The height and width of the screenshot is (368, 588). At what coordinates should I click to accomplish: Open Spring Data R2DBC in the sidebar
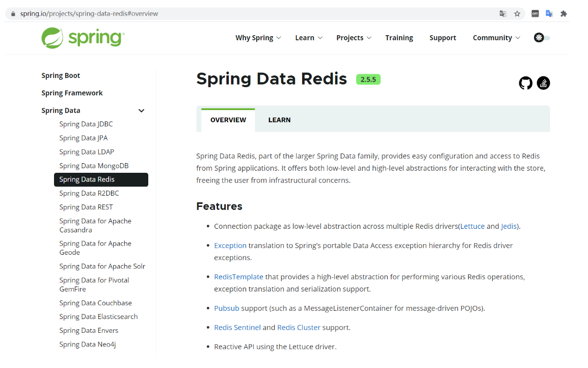[x=89, y=194]
